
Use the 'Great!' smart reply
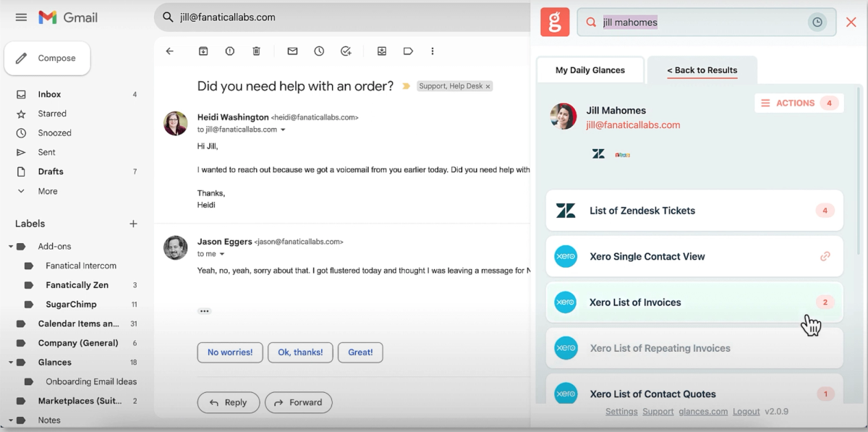(360, 352)
